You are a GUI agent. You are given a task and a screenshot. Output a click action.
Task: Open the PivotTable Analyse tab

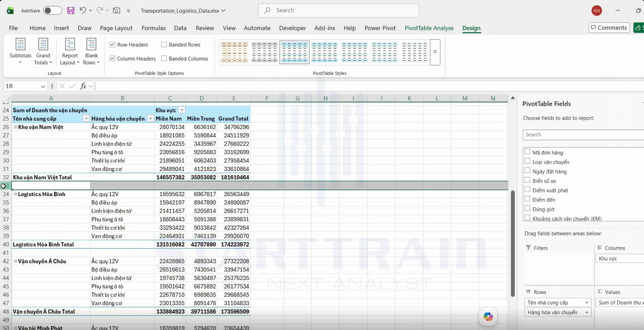tap(429, 28)
